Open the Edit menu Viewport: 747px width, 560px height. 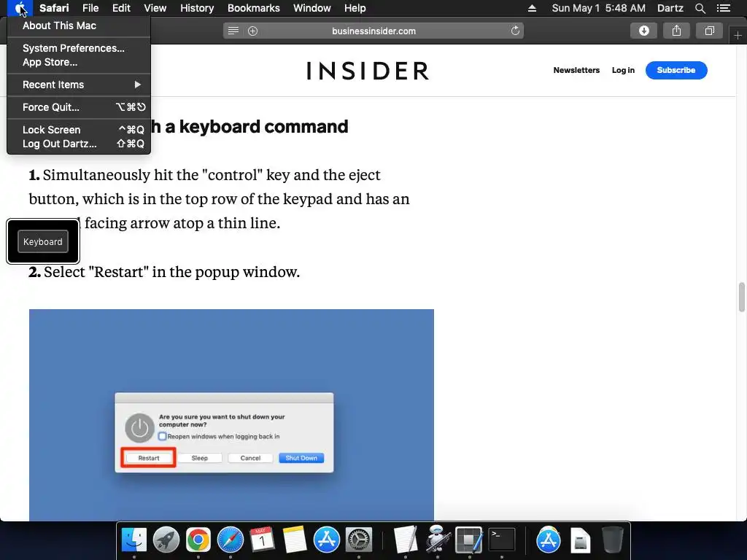pyautogui.click(x=121, y=8)
